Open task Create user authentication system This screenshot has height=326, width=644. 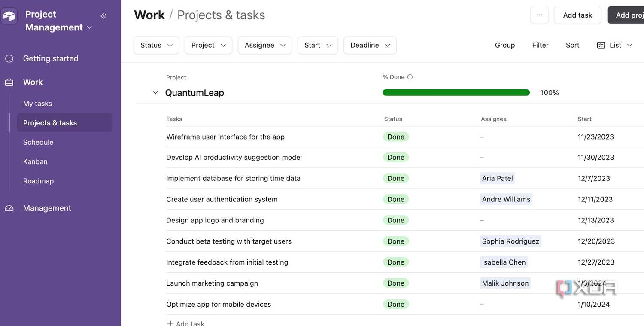click(222, 199)
